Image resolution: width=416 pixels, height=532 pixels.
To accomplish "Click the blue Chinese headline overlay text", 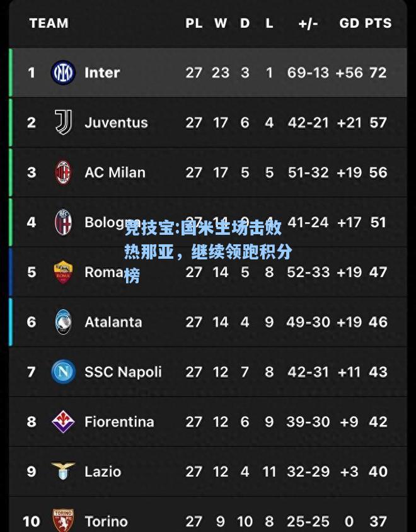I will pyautogui.click(x=208, y=251).
